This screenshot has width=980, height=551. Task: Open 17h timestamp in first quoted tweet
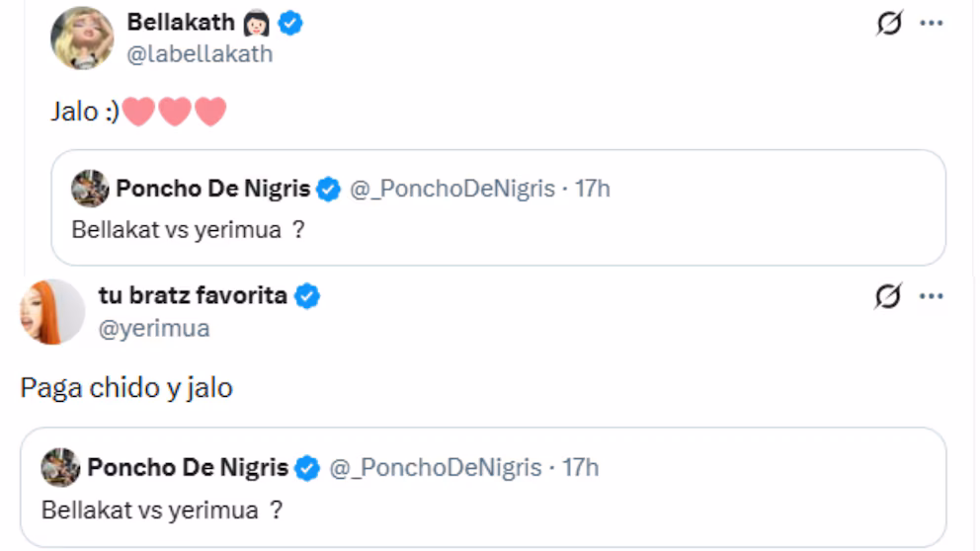592,189
